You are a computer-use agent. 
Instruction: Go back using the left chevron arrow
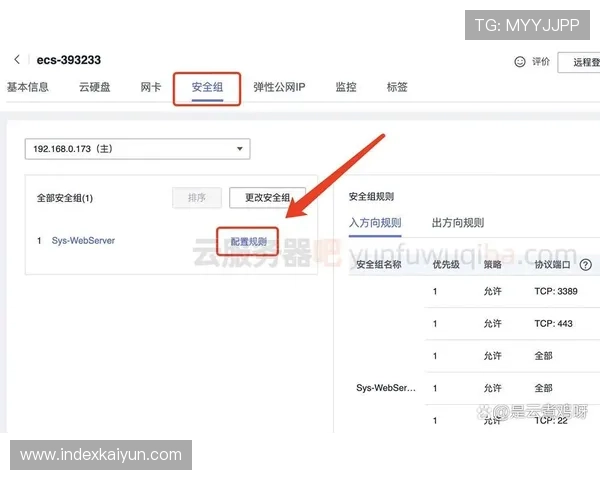[17, 59]
